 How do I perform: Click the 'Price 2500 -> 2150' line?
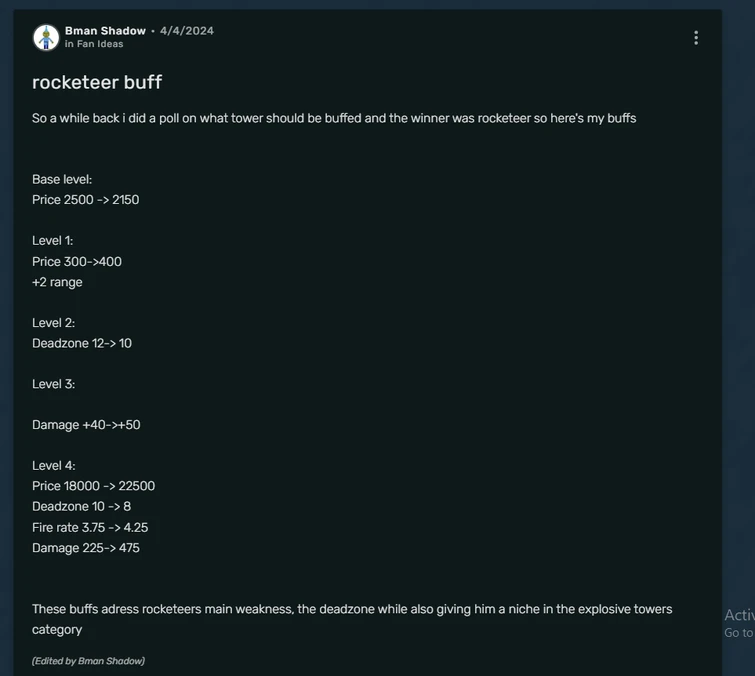[86, 200]
